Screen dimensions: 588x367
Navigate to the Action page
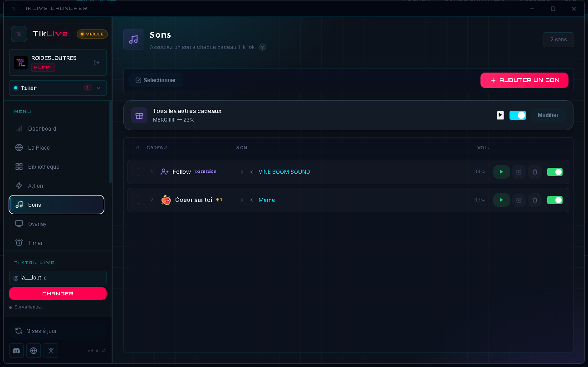coord(57,186)
